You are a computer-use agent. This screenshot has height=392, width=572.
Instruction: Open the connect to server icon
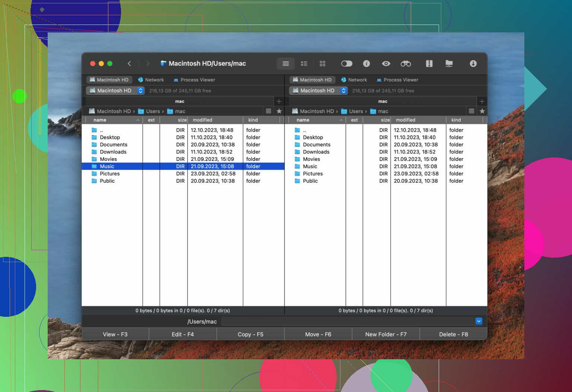[449, 64]
